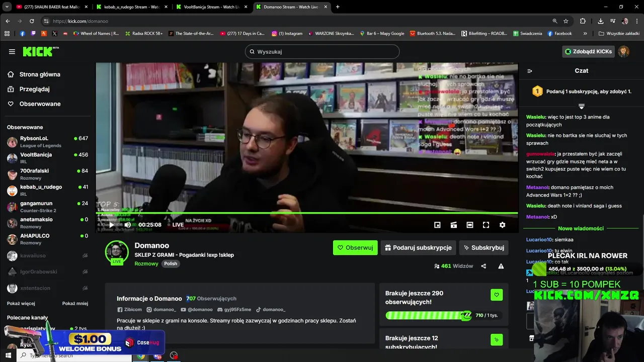Screen dimensions: 644x362
Task: Click Chrome icon in taskbar
Action: pyautogui.click(x=141, y=355)
